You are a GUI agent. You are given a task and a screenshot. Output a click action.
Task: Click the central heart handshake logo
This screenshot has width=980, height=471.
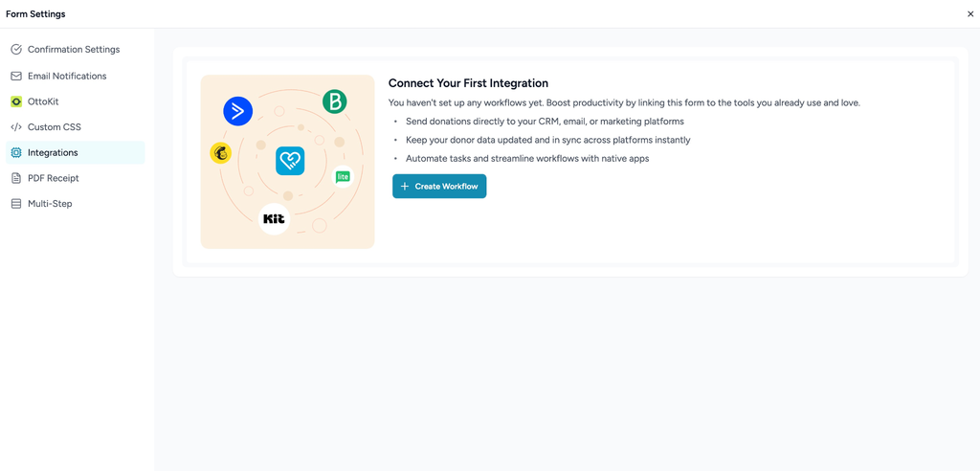point(290,161)
